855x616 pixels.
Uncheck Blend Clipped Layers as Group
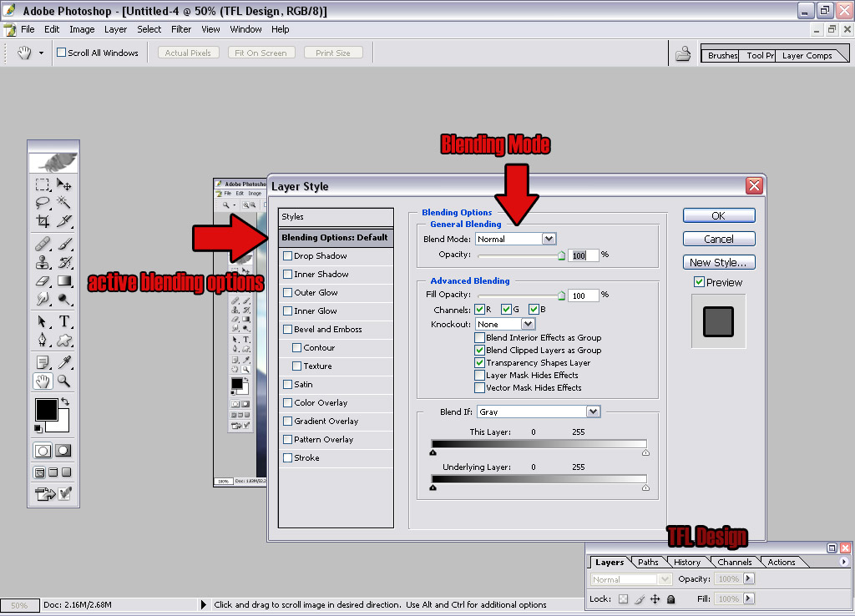(479, 351)
